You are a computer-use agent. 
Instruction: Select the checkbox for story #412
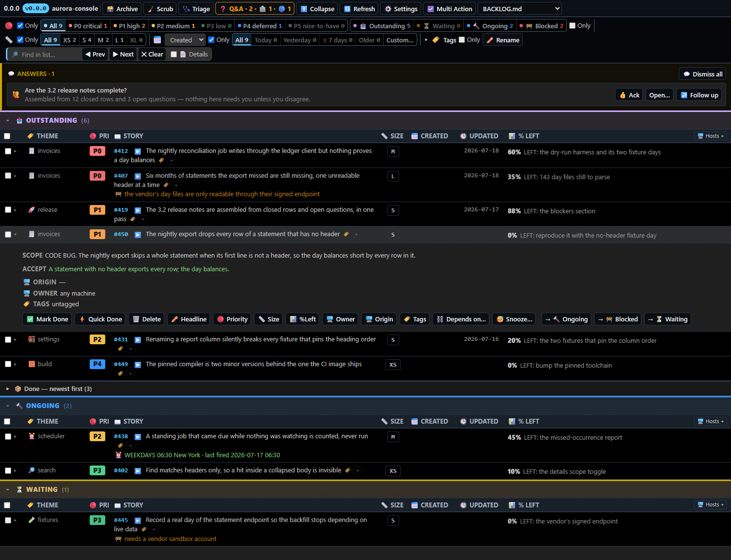tap(8, 151)
